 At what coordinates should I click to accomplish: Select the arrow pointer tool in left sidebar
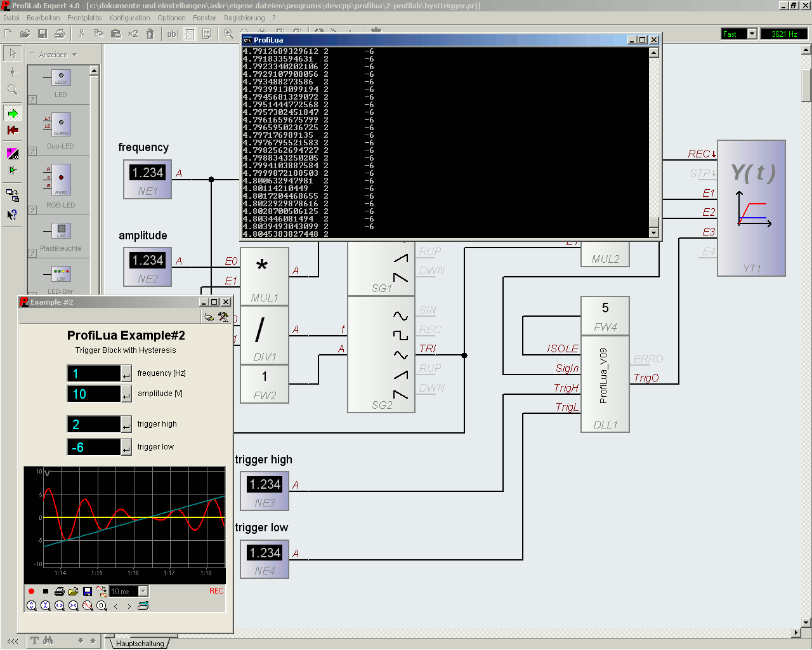click(x=12, y=53)
